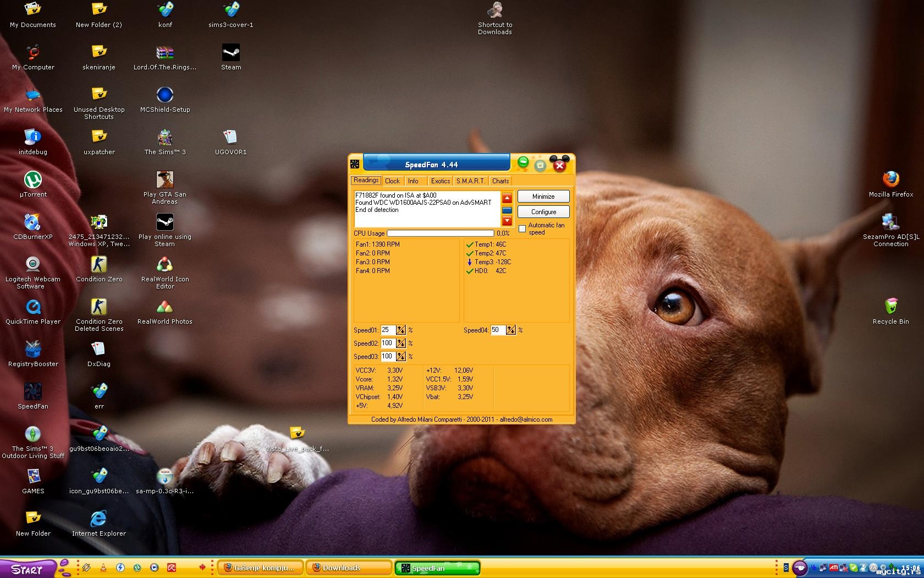Screen dimensions: 924x578
Task: Click the green check icon beside HD0
Action: (x=470, y=271)
